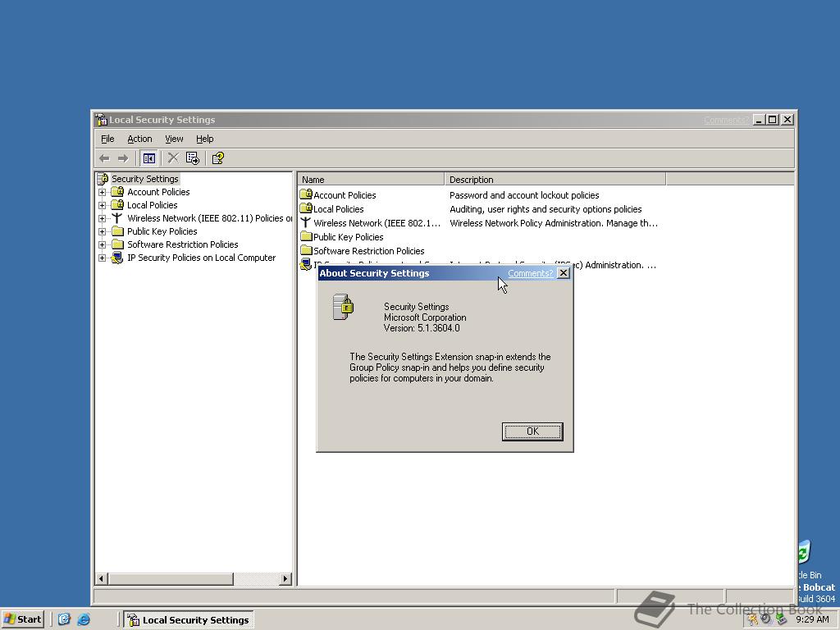Click the Help toolbar icon
Screen dimensions: 840x630
click(217, 158)
